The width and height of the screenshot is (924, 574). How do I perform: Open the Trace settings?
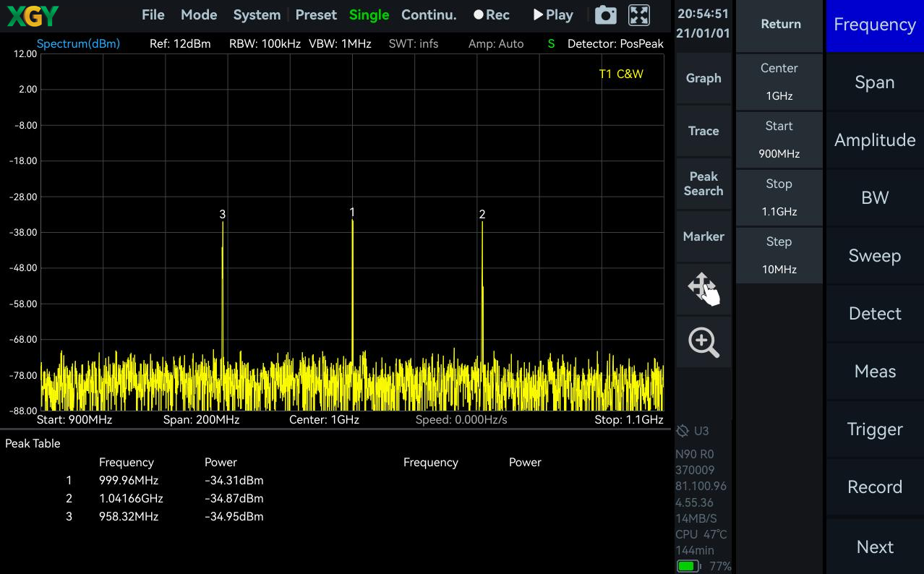click(x=703, y=131)
